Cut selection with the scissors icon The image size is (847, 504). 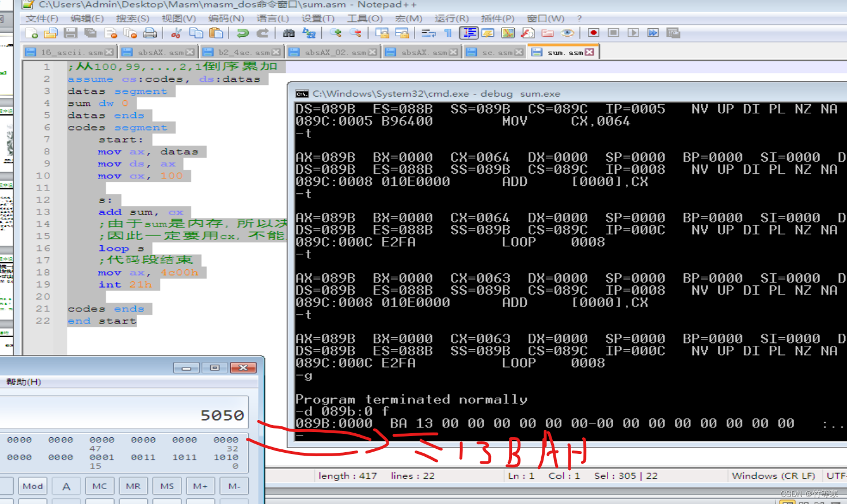click(x=176, y=33)
